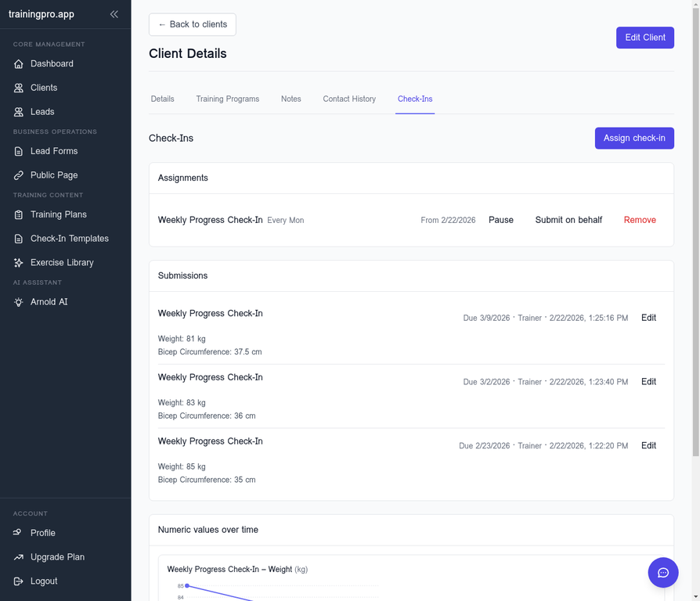
Task: Switch to the Training Programs tab
Action: click(227, 99)
